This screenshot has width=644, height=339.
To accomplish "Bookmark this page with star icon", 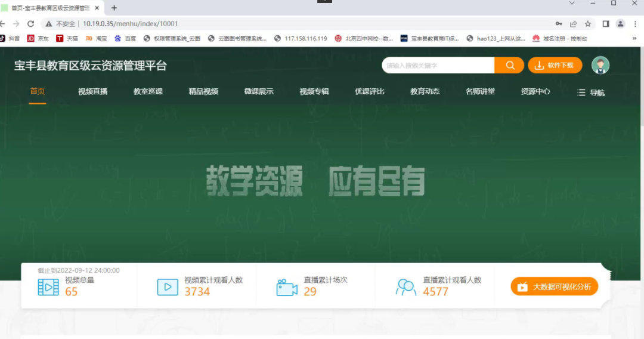I will pyautogui.click(x=588, y=24).
